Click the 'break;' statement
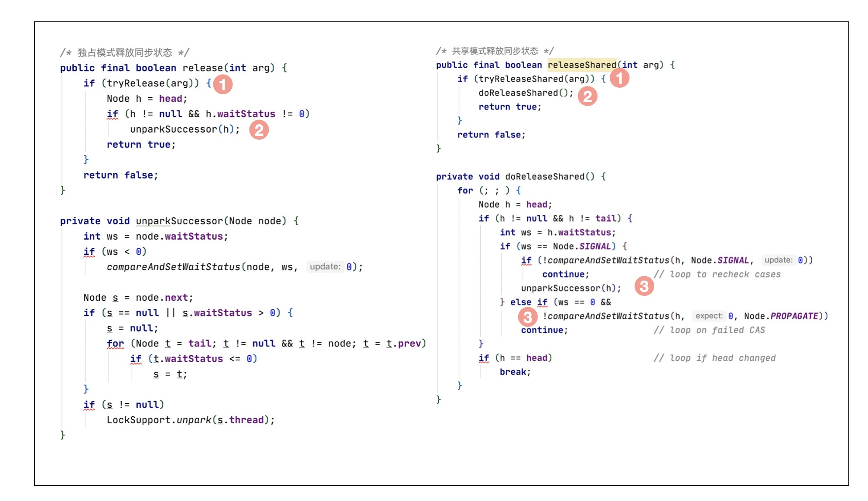The image size is (868, 501). [x=515, y=372]
